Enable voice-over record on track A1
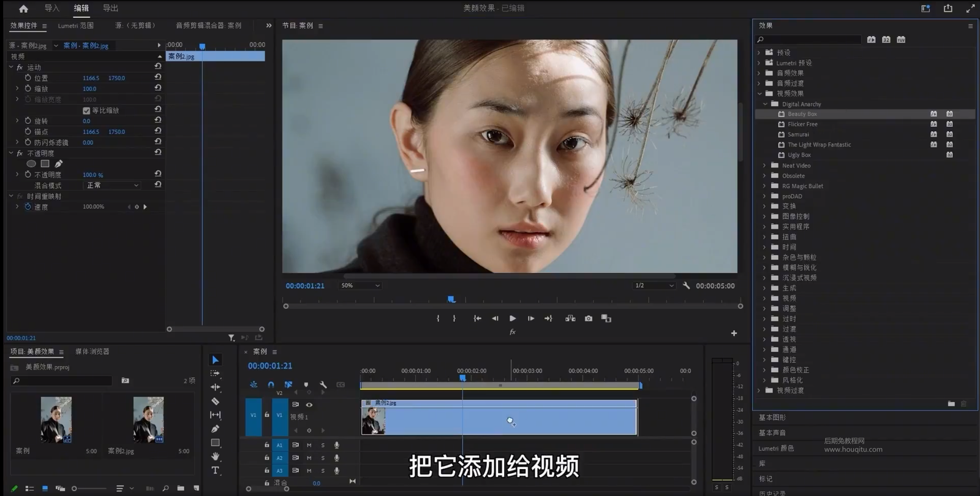 (x=336, y=445)
